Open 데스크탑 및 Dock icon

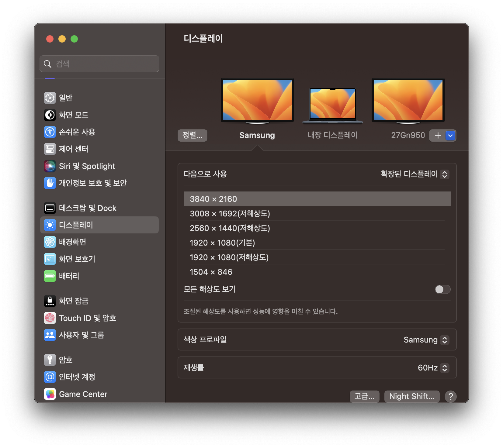pyautogui.click(x=50, y=208)
